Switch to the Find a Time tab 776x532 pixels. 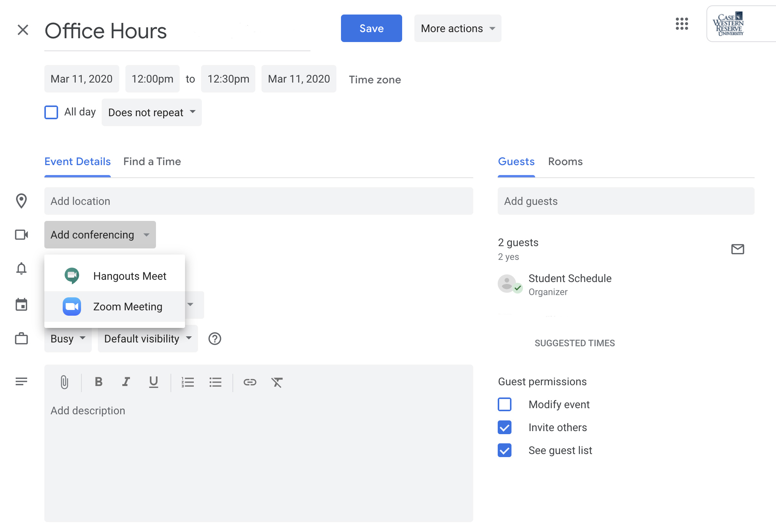coord(152,162)
